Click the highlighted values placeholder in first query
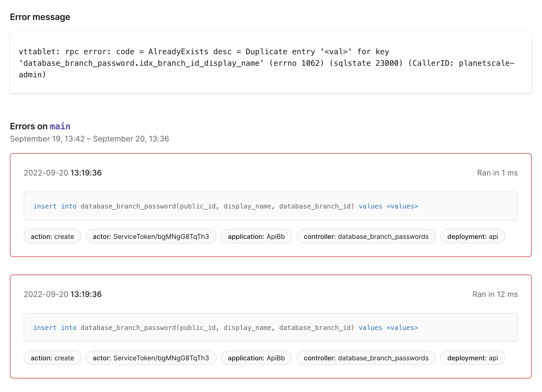The width and height of the screenshot is (542, 392). [x=402, y=206]
